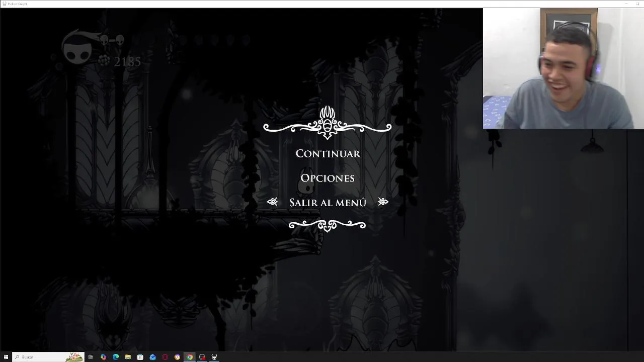This screenshot has width=644, height=362.
Task: Open the Mail app on the taskbar
Action: [152, 357]
